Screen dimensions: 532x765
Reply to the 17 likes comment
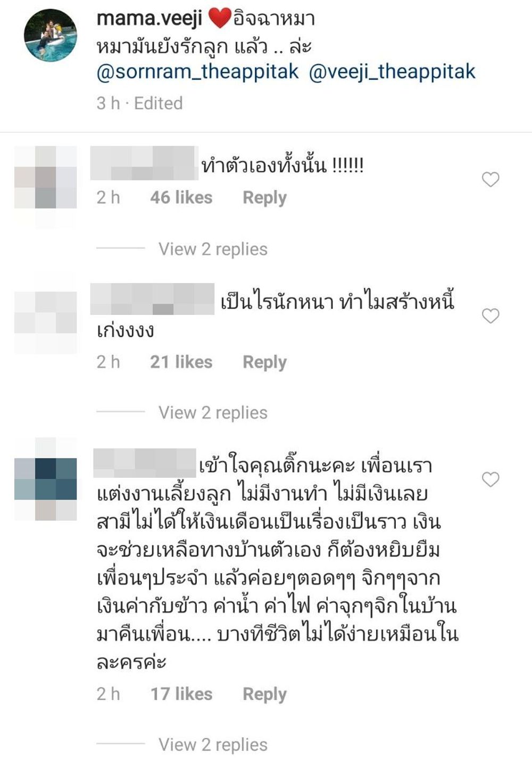264,694
